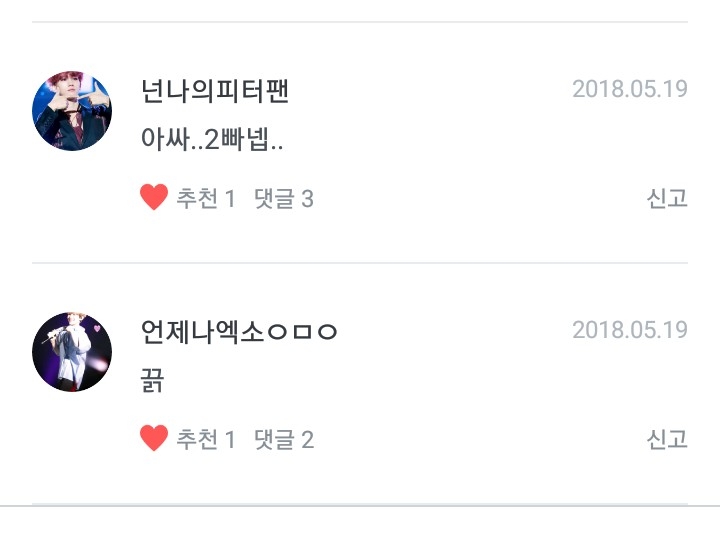Click the comment text 끎
The width and height of the screenshot is (720, 540).
pyautogui.click(x=154, y=381)
